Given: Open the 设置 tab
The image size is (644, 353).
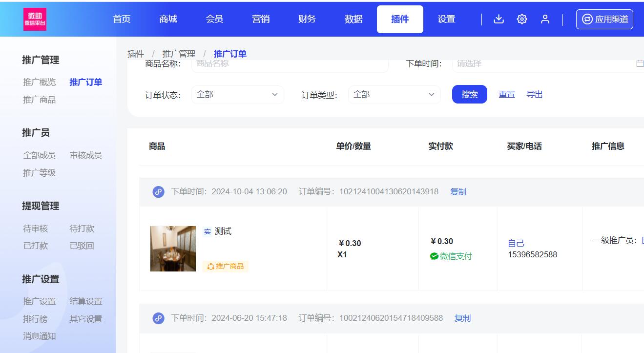Looking at the screenshot, I should pos(446,19).
